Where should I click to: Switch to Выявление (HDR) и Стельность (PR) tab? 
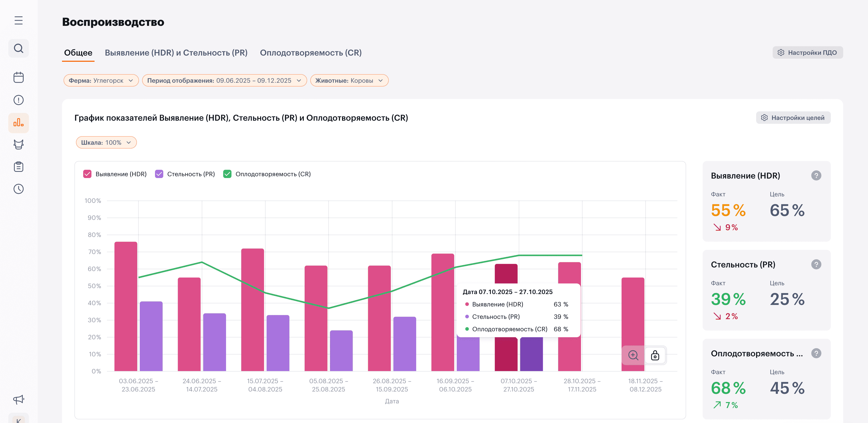pyautogui.click(x=176, y=53)
